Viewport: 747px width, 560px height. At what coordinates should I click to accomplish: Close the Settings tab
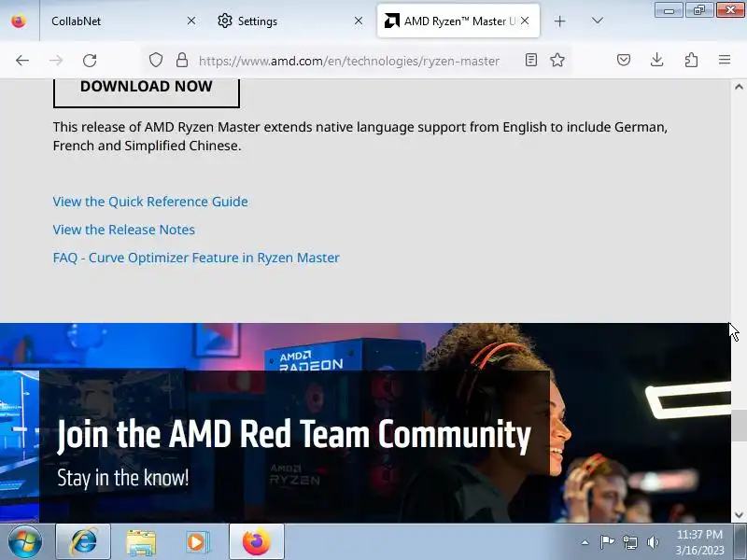[x=359, y=21]
